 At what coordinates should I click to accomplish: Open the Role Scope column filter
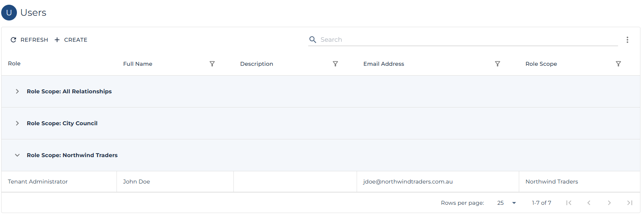point(618,64)
